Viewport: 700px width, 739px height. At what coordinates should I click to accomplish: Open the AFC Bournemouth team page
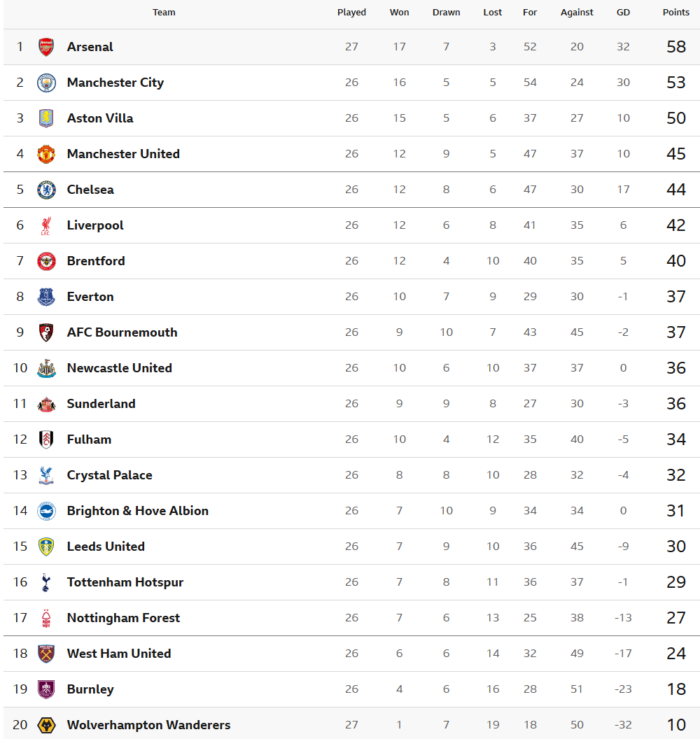[x=122, y=332]
